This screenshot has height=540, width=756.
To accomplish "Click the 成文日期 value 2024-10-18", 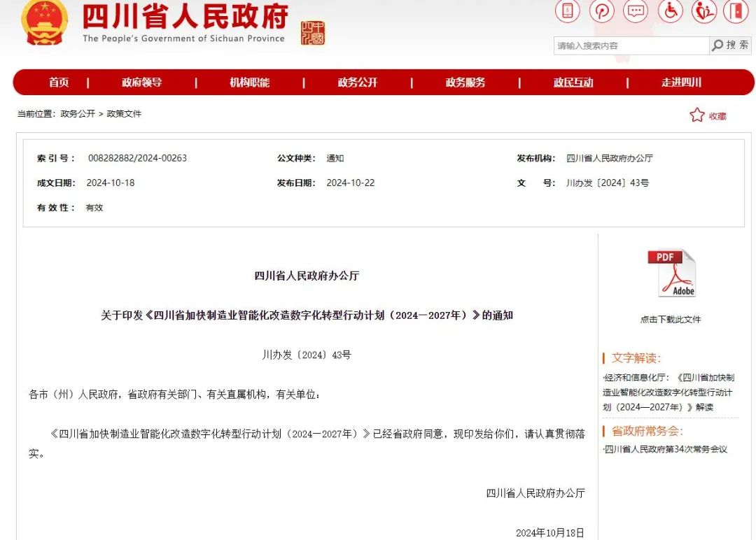I will click(x=111, y=183).
